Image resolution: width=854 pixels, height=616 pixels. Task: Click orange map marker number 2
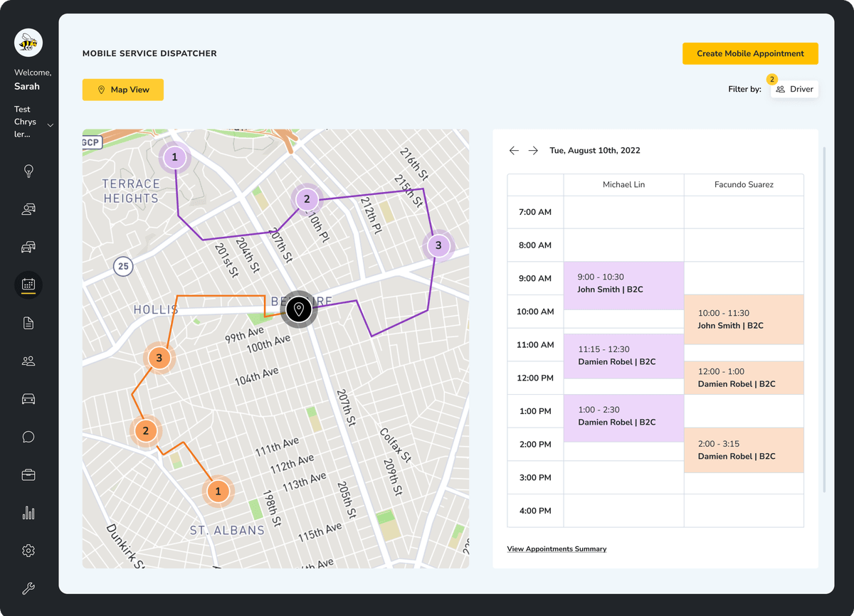(x=146, y=430)
